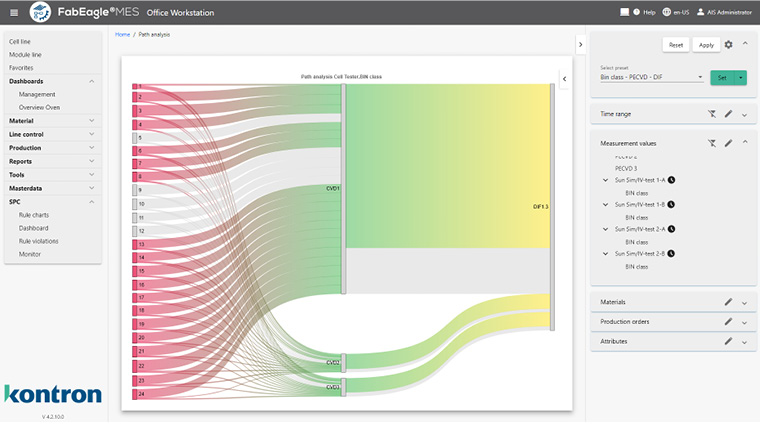Click the Apply button
Viewport: 760px width, 427px height.
point(706,45)
